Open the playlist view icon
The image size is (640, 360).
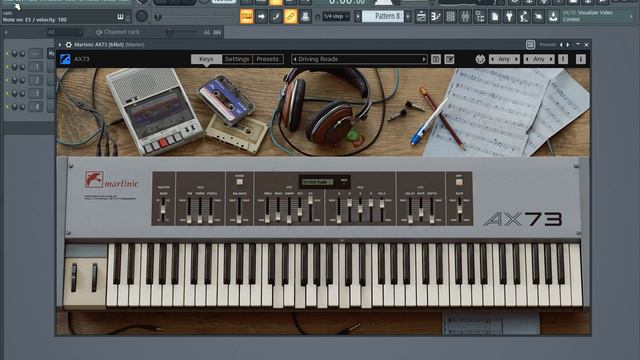tap(421, 17)
